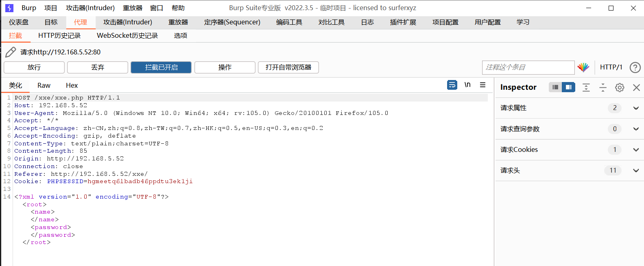Open the 重放器 menu in menu bar
644x266 pixels.
click(x=133, y=8)
